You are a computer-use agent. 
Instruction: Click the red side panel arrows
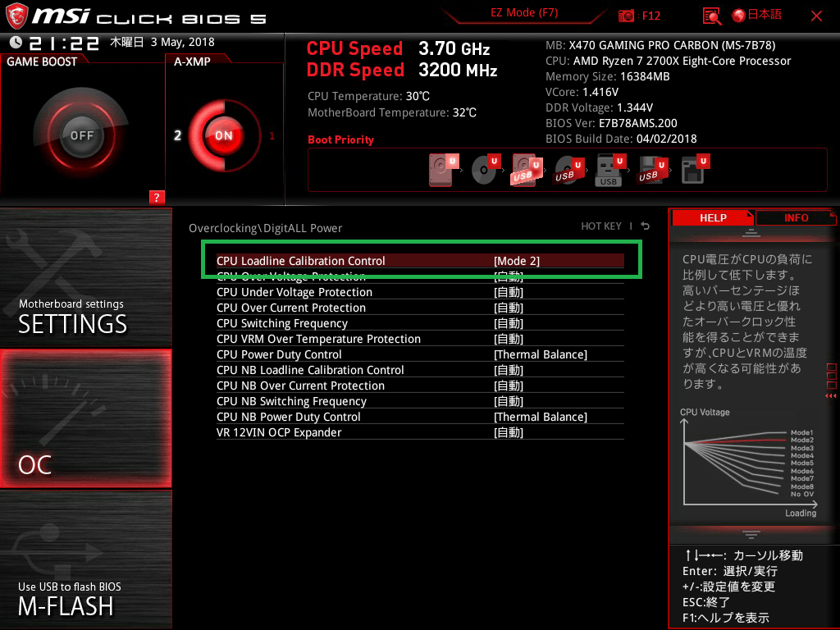[x=831, y=396]
